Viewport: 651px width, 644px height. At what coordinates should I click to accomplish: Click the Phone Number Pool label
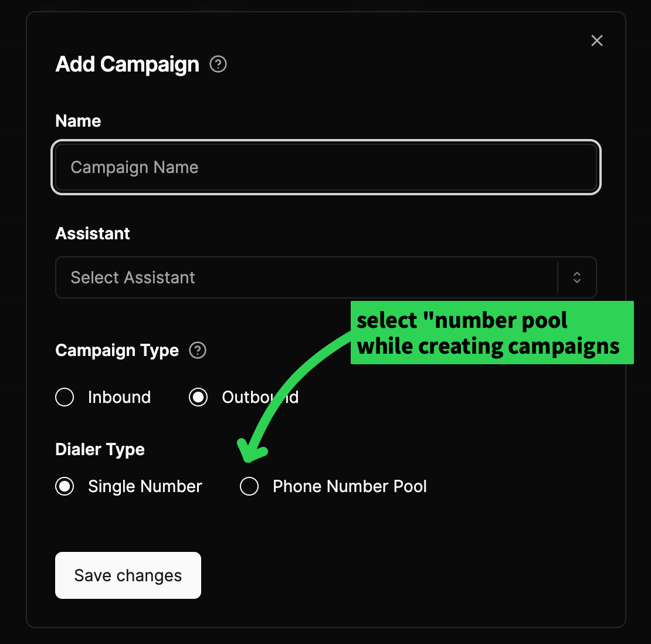[350, 486]
